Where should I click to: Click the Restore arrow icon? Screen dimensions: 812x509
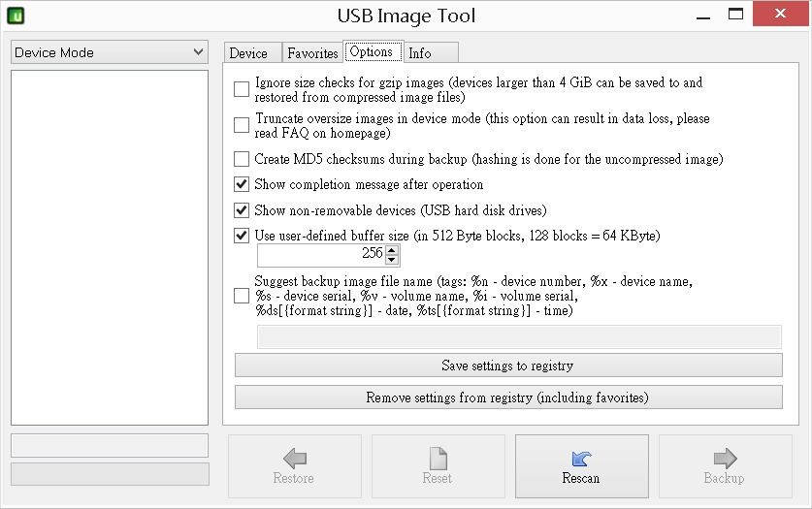294,459
